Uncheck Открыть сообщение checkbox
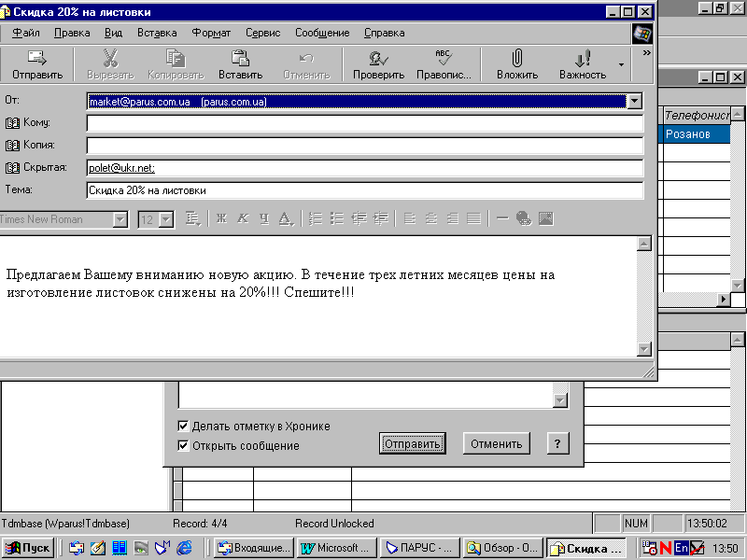 coord(183,446)
